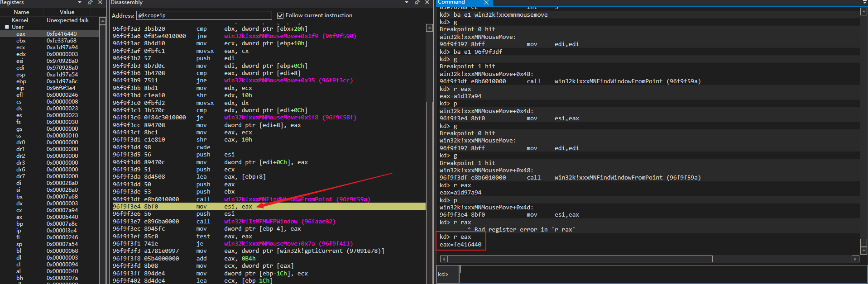Screen dimensions: 868x284
Task: Click the Command horizontal scrollbar left arrow
Action: pos(444,259)
